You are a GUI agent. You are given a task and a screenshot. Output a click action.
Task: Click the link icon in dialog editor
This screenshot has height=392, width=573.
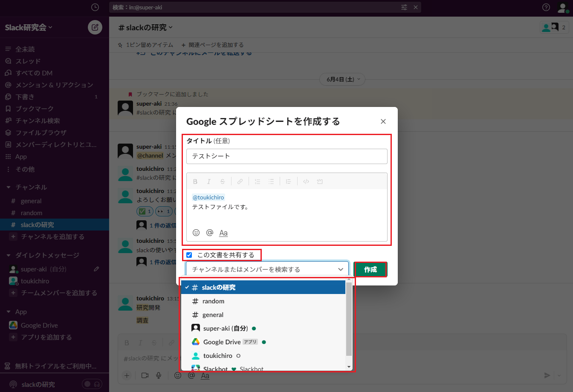[240, 182]
